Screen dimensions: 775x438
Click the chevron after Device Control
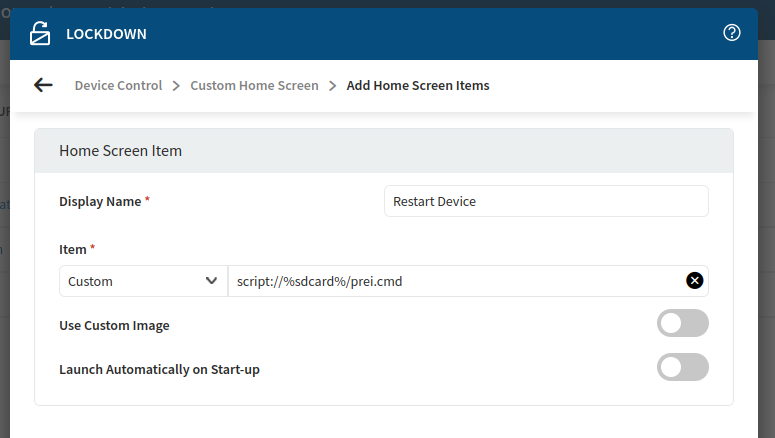pyautogui.click(x=176, y=86)
